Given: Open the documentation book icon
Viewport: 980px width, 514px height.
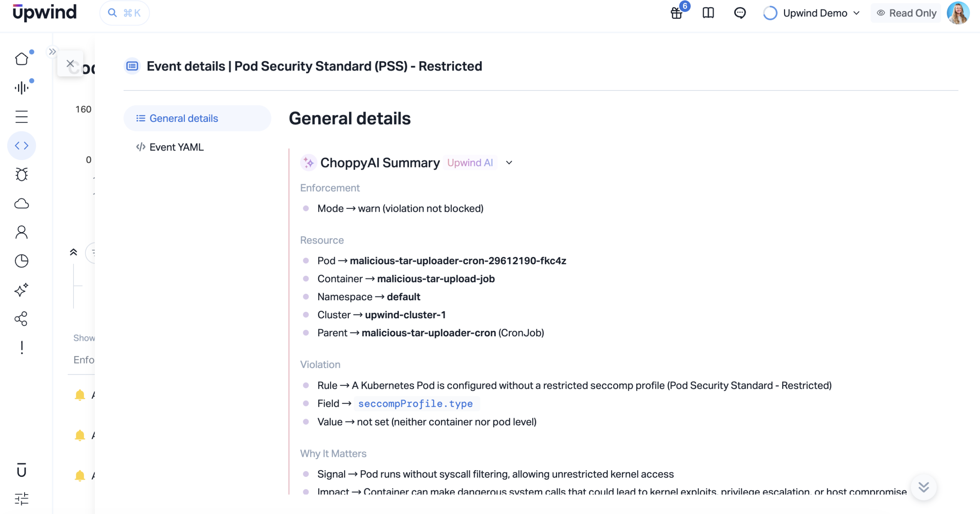Looking at the screenshot, I should 708,13.
